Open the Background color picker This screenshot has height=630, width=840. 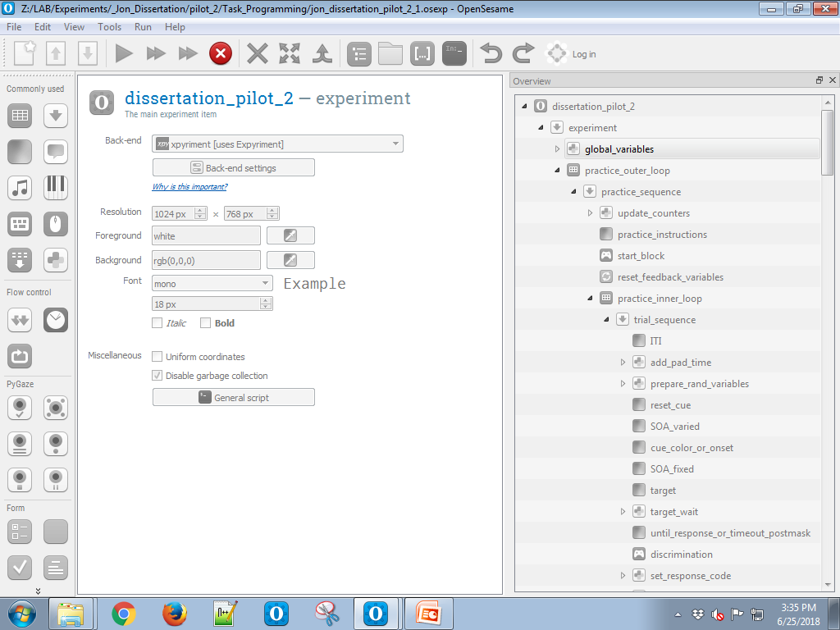click(290, 260)
